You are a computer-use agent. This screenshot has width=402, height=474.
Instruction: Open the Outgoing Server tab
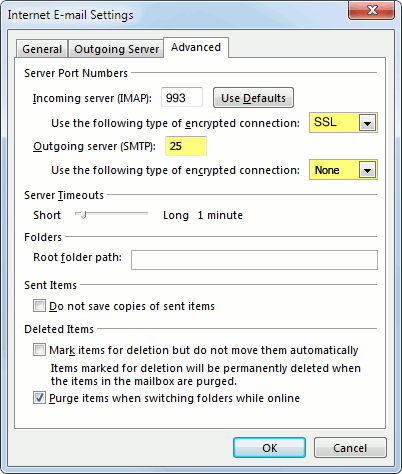(116, 49)
